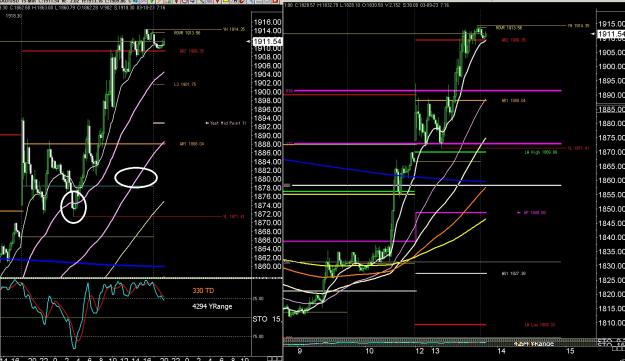Select the orange '330 TD' label
Image resolution: width=625 pixels, height=361 pixels.
[203, 290]
